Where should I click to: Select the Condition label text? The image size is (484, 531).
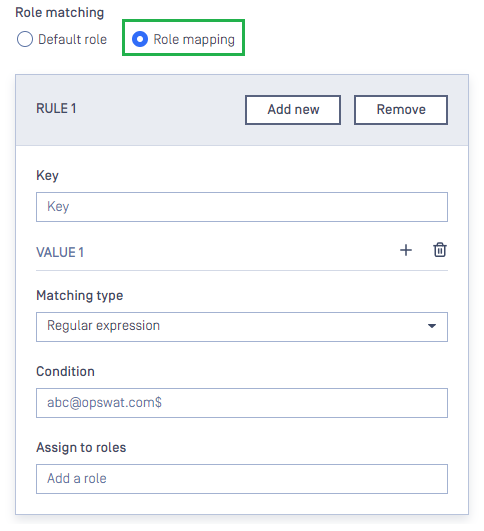coord(65,371)
